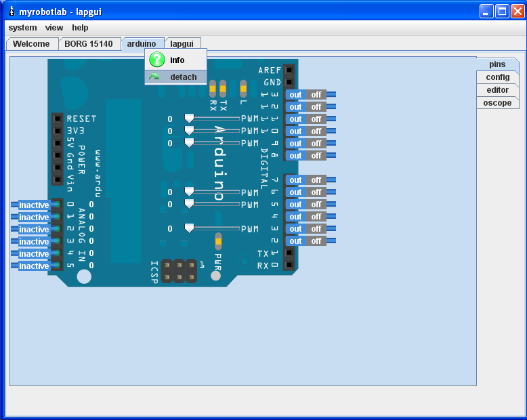Toggle pin 3 out mode button
This screenshot has width=527, height=420.
coord(296,229)
